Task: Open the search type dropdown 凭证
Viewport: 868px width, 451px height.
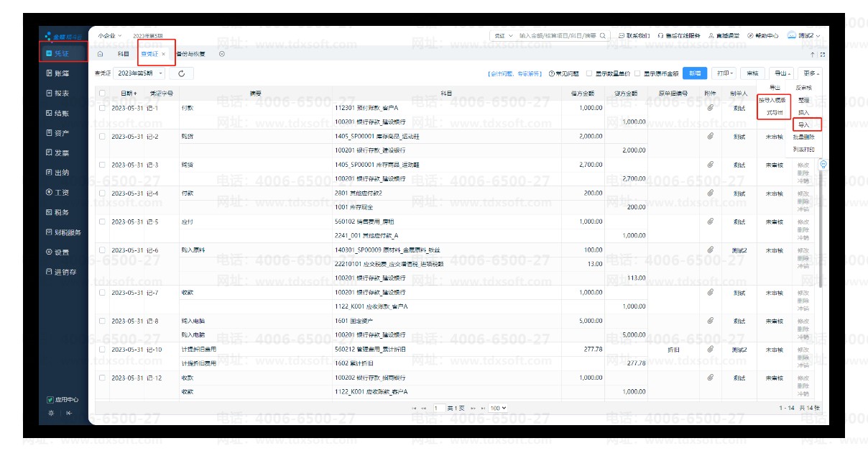Action: (x=503, y=35)
